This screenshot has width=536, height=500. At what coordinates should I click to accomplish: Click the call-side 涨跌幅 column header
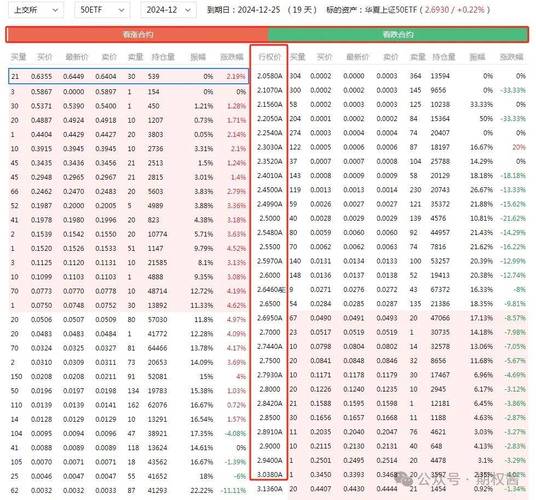231,57
